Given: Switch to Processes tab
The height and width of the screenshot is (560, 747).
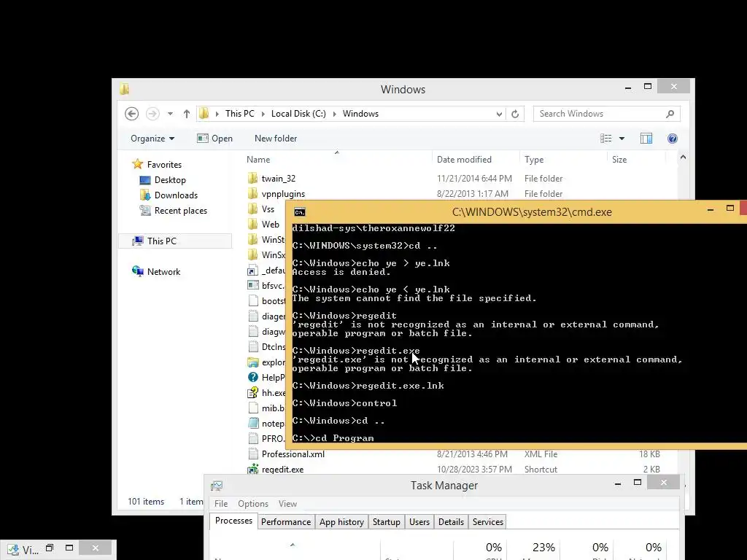Looking at the screenshot, I should 233,521.
